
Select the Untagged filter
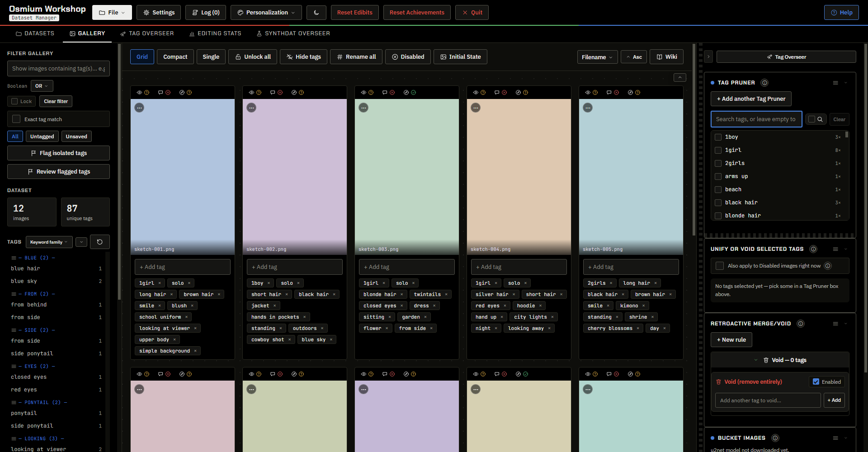point(42,137)
